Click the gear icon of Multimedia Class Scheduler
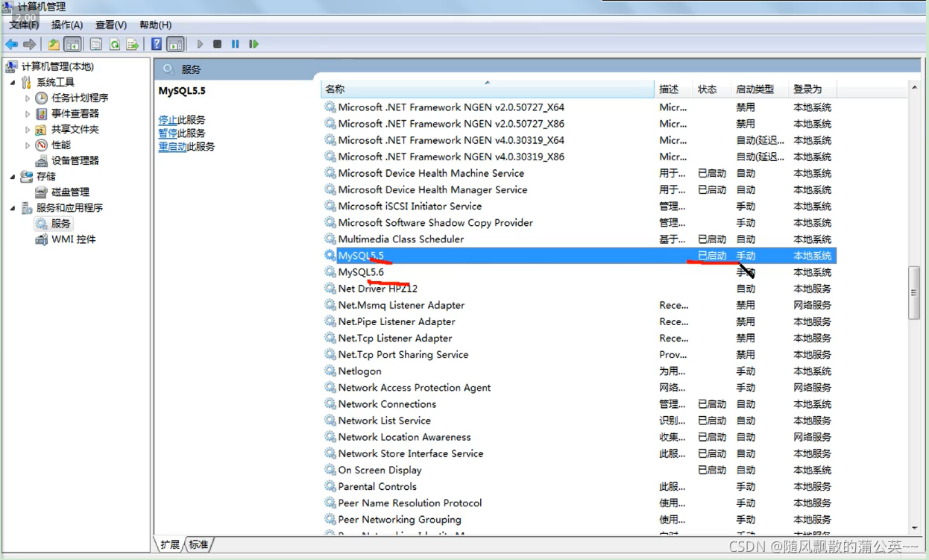Viewport: 929px width, 560px height. tap(330, 239)
